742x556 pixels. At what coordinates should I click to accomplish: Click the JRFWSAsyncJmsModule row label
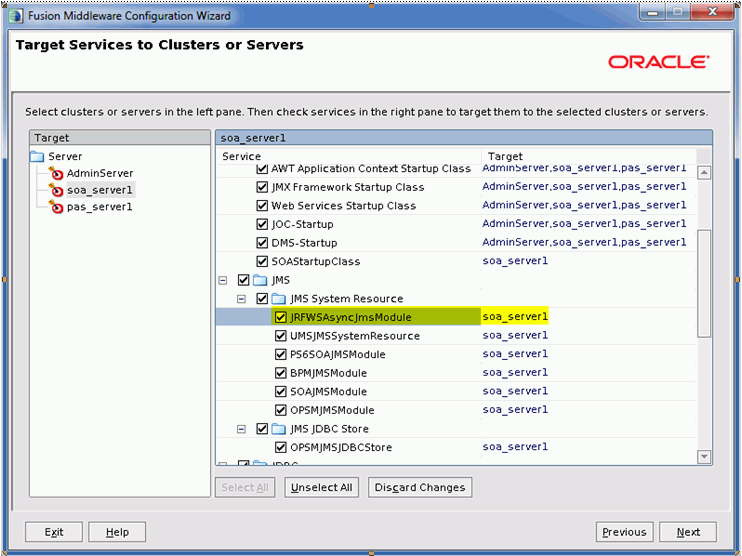(x=351, y=317)
